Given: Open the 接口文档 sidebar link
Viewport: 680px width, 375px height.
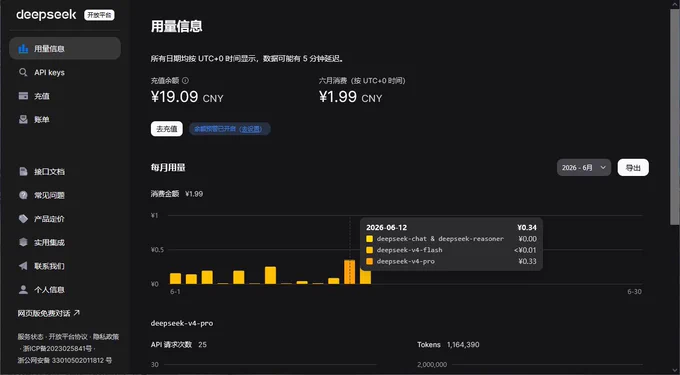Looking at the screenshot, I should [x=65, y=171].
